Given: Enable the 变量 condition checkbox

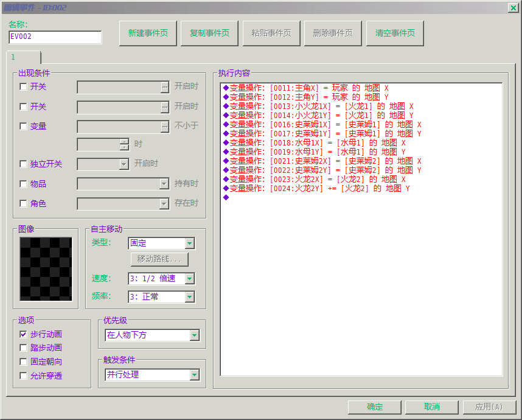Looking at the screenshot, I should pos(23,126).
